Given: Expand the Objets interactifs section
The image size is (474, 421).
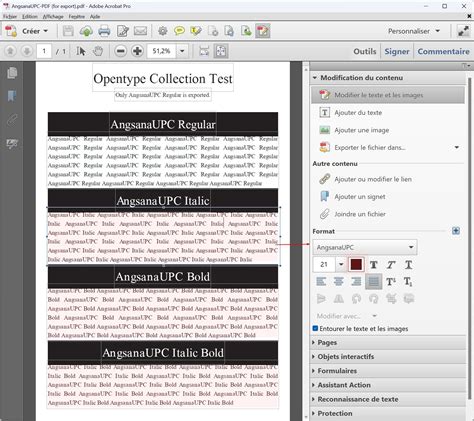Looking at the screenshot, I should [388, 357].
